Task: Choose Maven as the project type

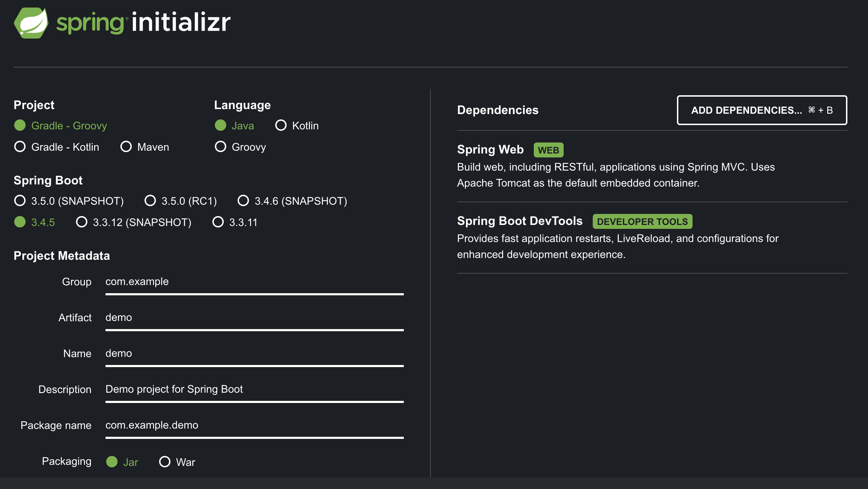Action: tap(145, 147)
